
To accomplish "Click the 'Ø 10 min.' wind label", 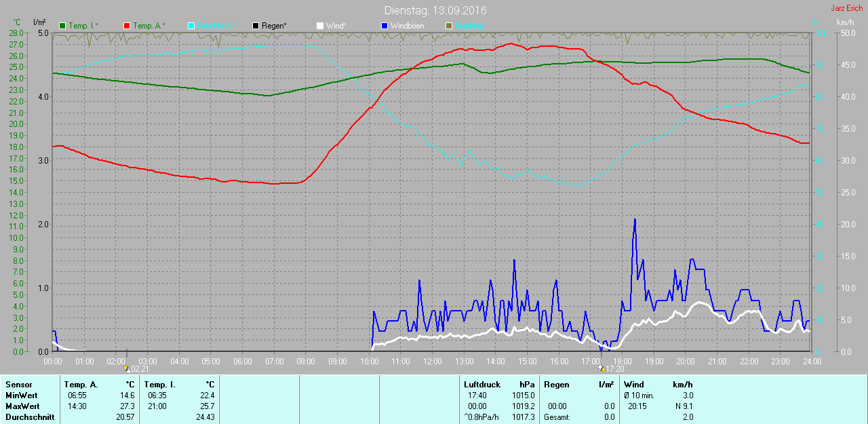I will click(639, 396).
